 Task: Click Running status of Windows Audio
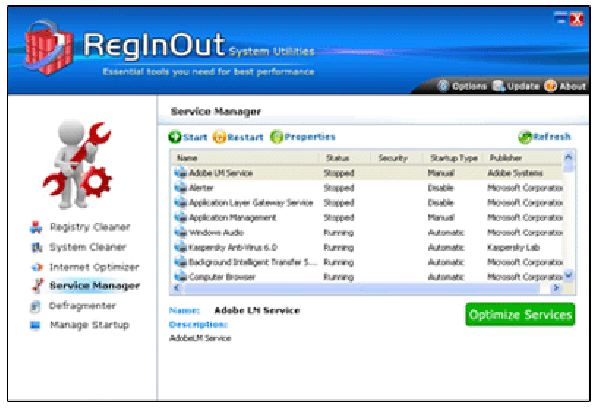339,233
